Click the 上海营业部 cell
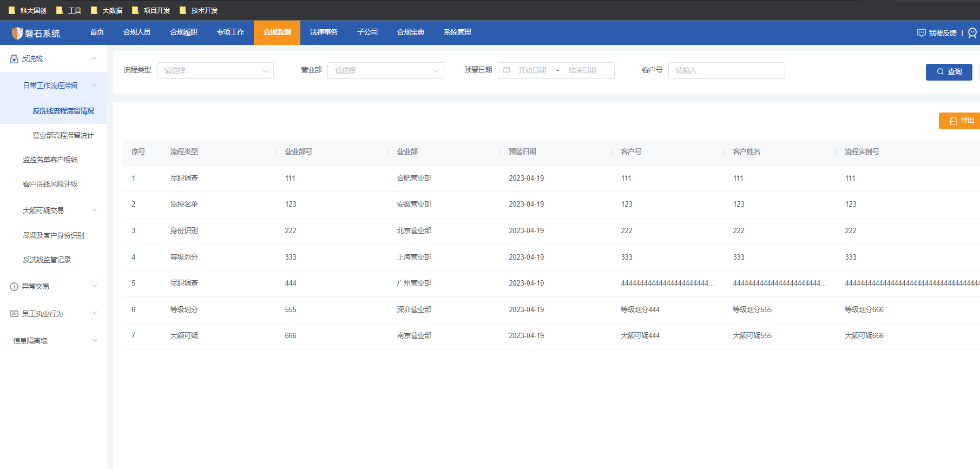 tap(414, 257)
